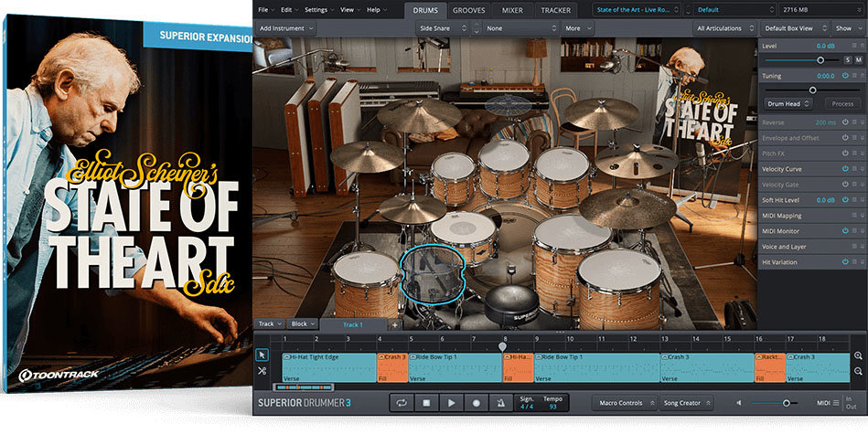Open the Voice and Layer menu icon
The image size is (868, 445).
pos(854,247)
